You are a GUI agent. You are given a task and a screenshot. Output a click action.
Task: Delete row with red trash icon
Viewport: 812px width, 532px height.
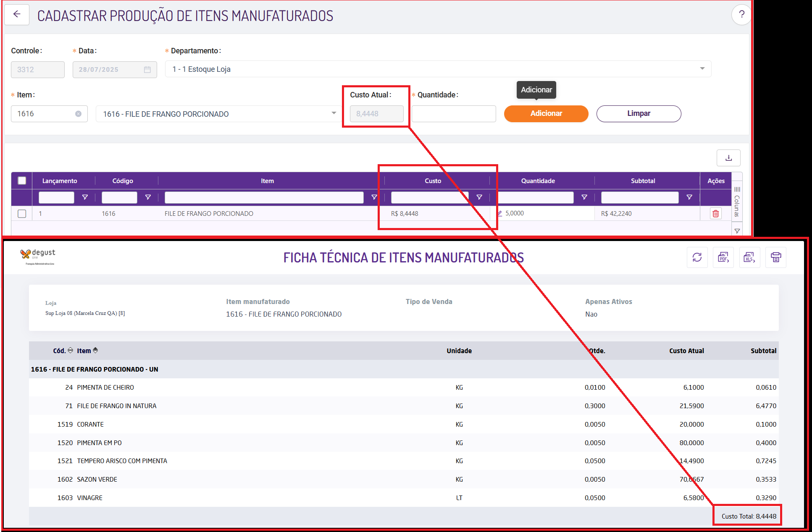(x=715, y=214)
